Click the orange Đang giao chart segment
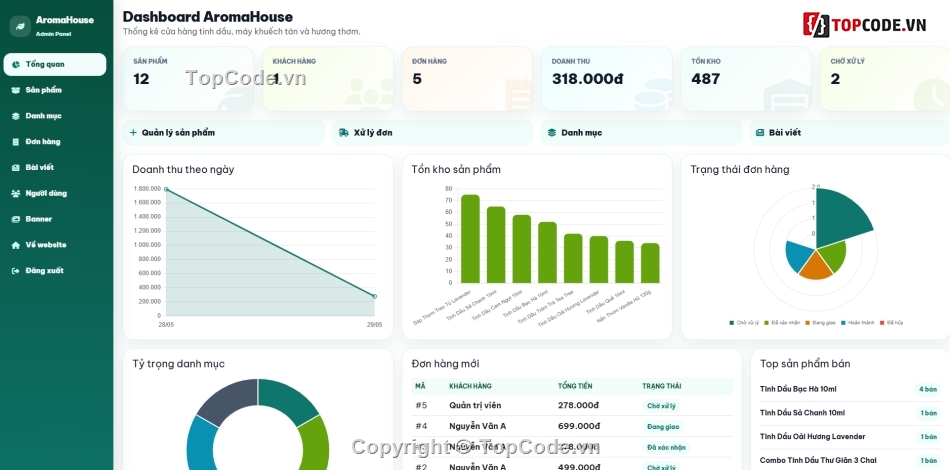Viewport: 950px width, 470px height. click(816, 266)
